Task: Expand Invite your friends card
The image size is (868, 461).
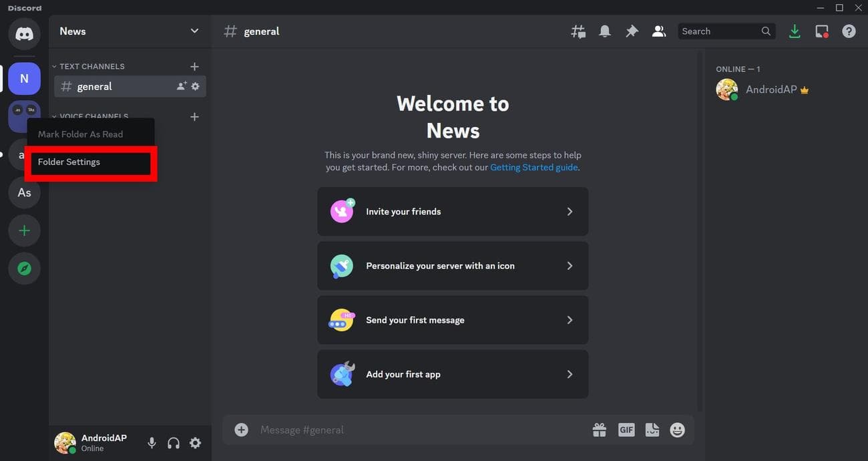Action: click(453, 212)
